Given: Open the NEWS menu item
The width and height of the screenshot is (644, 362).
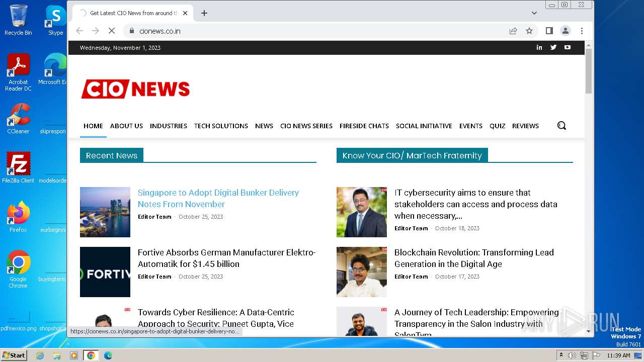Looking at the screenshot, I should (264, 126).
